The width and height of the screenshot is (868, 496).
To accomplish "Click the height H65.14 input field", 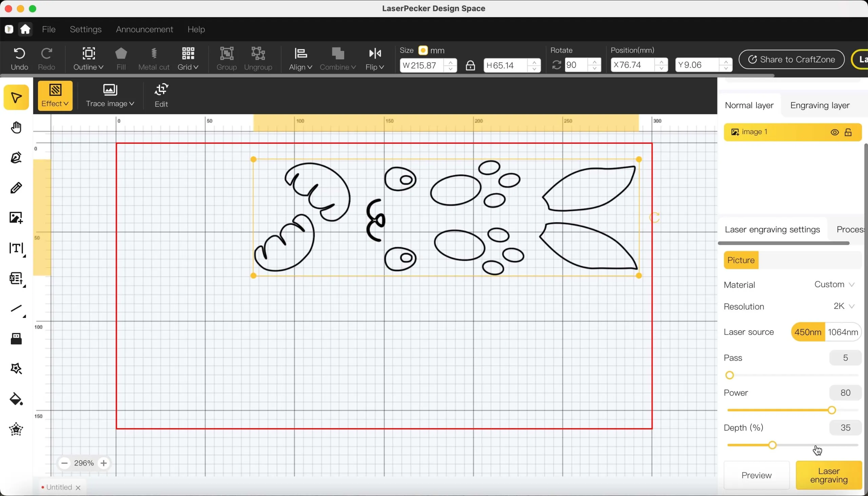I will pos(512,65).
